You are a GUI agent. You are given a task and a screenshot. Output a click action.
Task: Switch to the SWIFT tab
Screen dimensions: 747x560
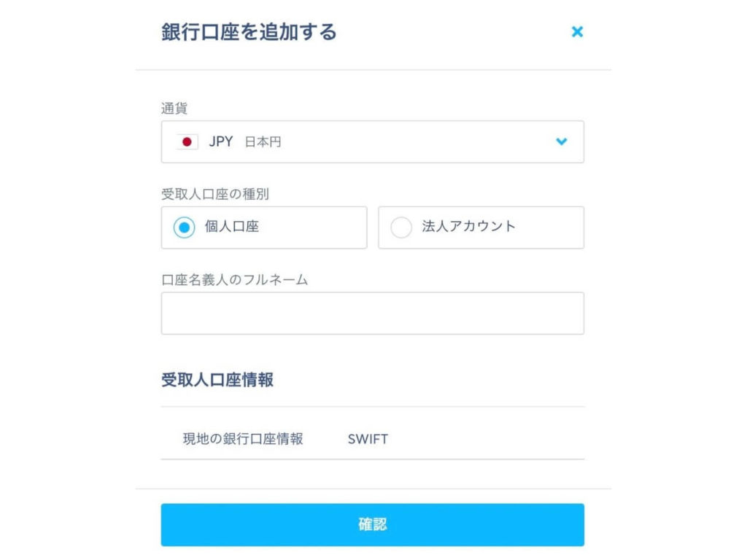(x=368, y=439)
